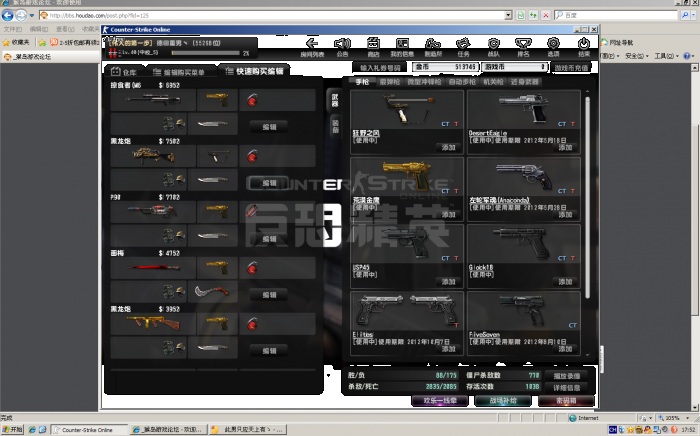Click the player experience progress bar
The width and height of the screenshot is (700, 436).
(205, 53)
